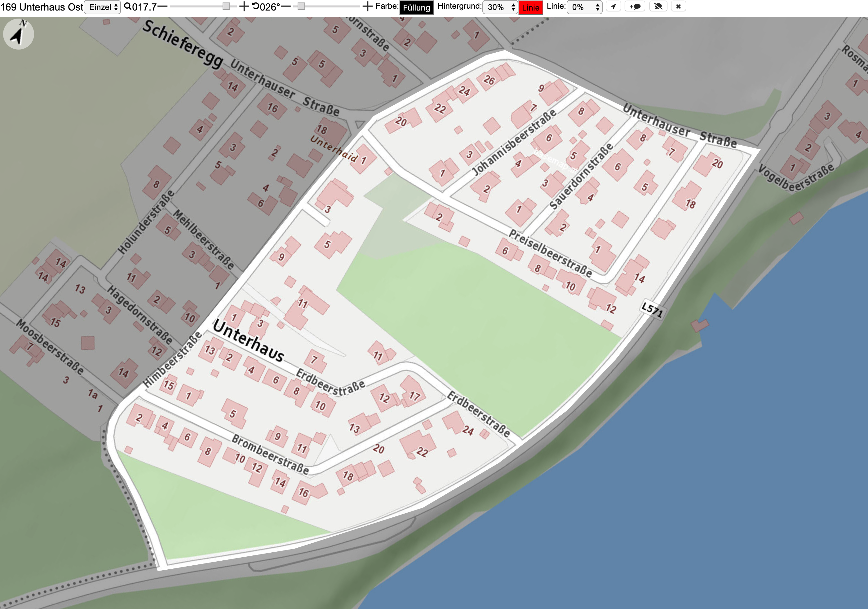Click the rotation minus icon

pos(286,7)
